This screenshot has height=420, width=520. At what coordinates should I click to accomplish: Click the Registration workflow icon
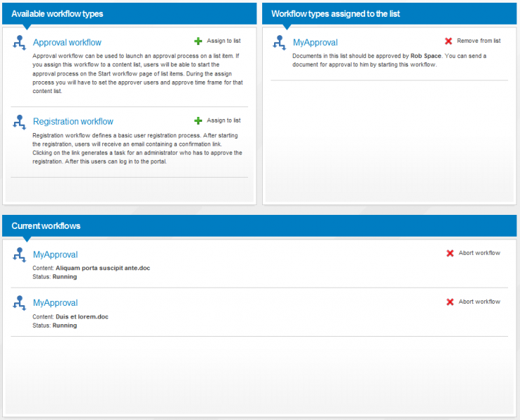[x=19, y=122]
